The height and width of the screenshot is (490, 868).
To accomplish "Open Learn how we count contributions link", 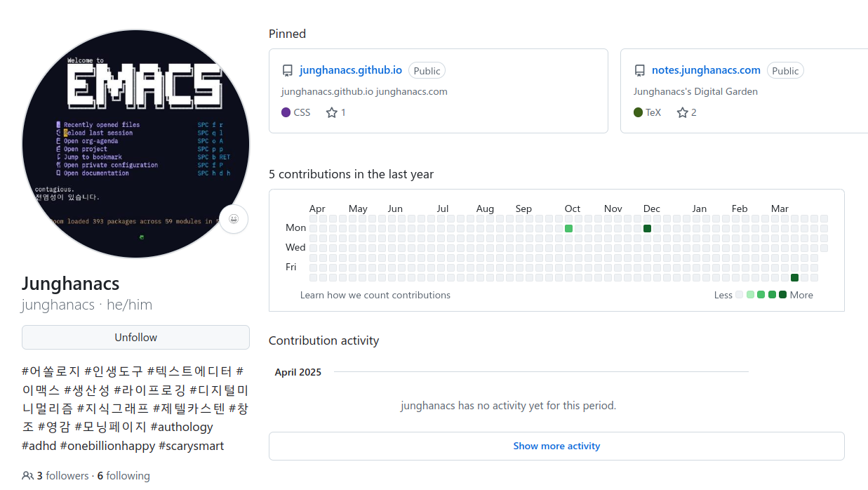I will [x=375, y=295].
